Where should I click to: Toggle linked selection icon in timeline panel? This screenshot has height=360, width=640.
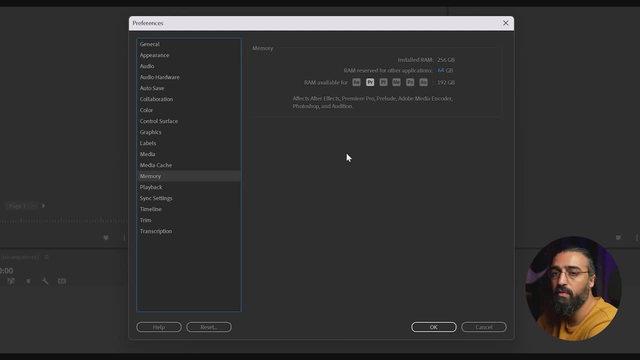(x=11, y=281)
